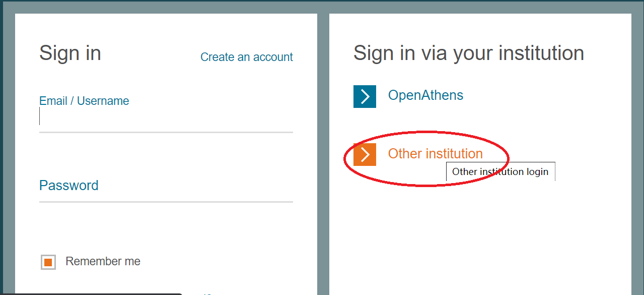Click the Email / Username field label
Screen dimensions: 644x295
84,101
